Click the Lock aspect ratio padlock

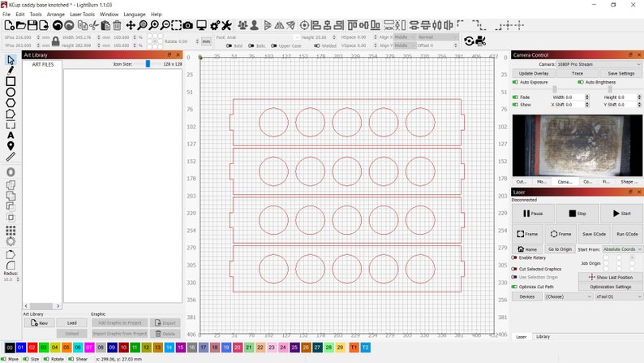[56, 41]
